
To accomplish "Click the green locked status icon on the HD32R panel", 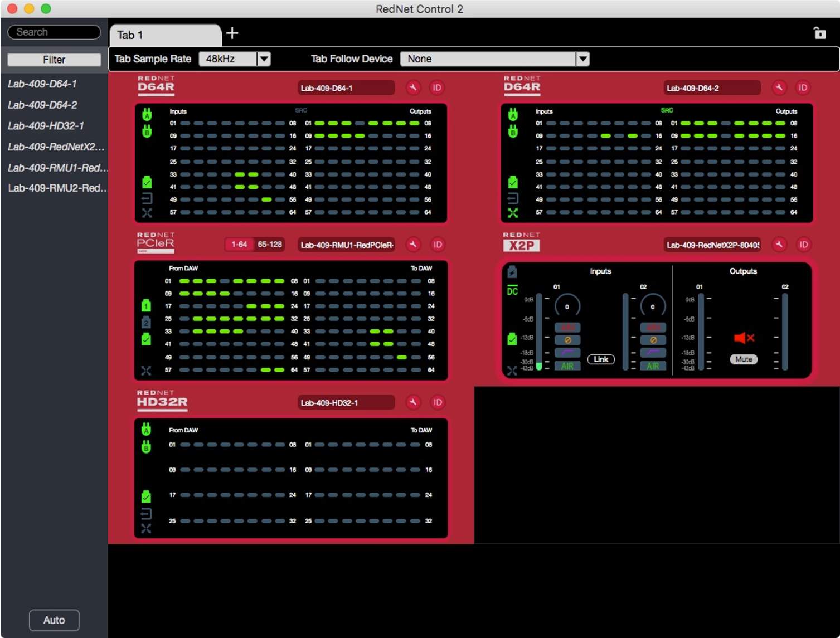I will [147, 496].
